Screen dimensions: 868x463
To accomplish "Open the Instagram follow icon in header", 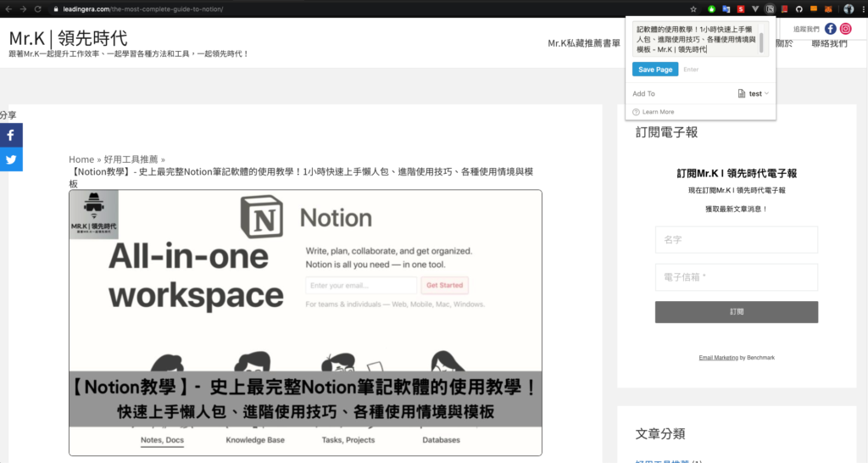I will (846, 29).
